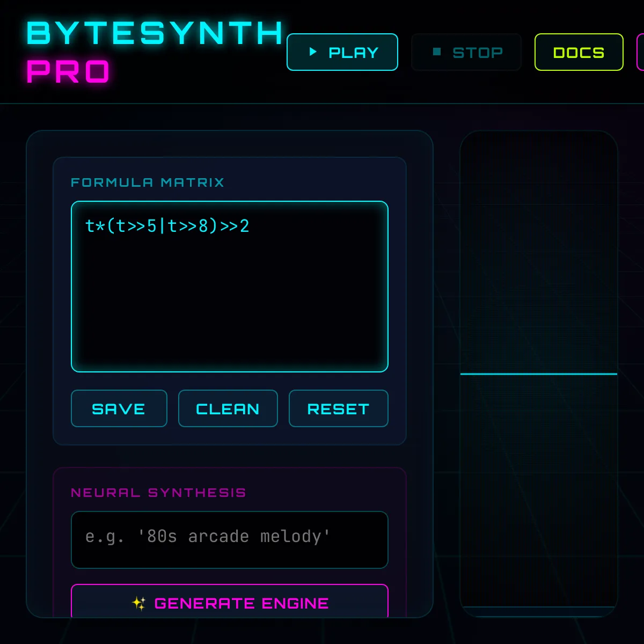Click inside the formula text t*(t>>5|t>>8)>>2

click(167, 226)
